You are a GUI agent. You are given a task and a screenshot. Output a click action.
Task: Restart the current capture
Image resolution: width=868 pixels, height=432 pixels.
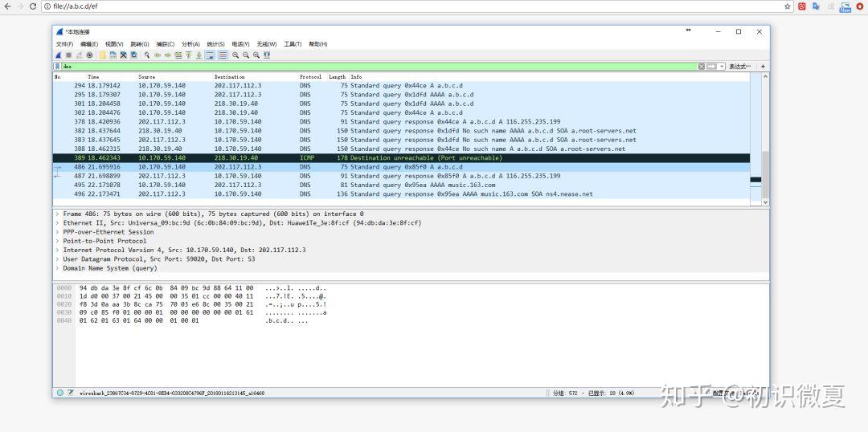[x=79, y=55]
